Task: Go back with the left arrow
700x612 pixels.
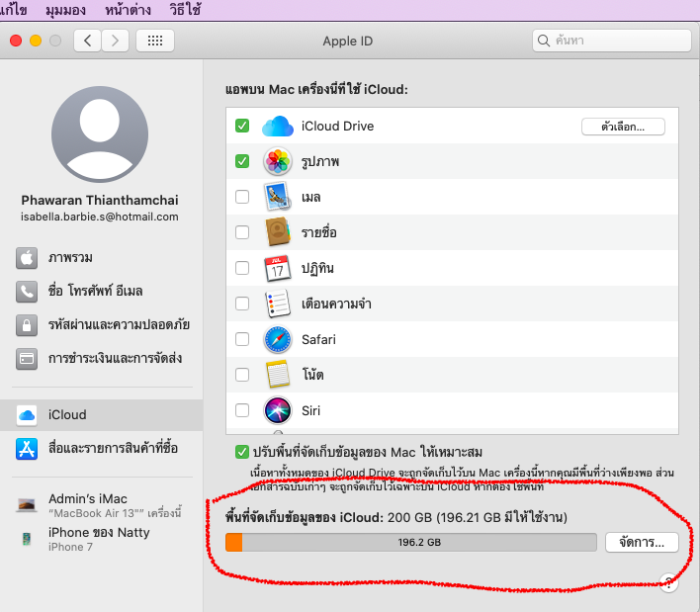Action: click(x=87, y=41)
